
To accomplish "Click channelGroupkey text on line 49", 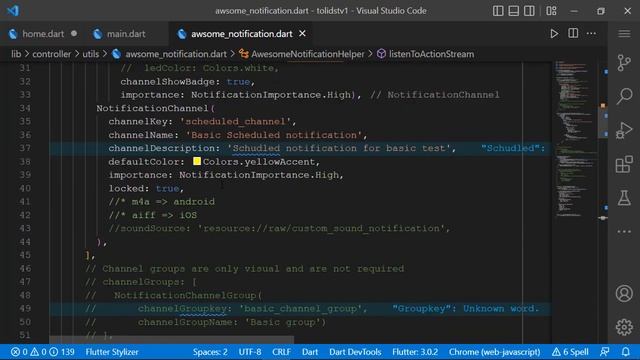I will coord(182,309).
